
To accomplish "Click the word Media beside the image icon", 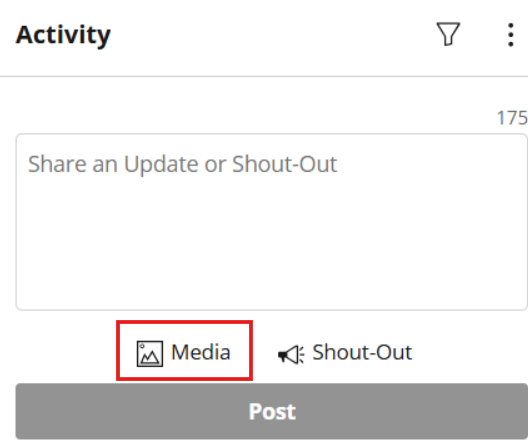I will pos(201,352).
